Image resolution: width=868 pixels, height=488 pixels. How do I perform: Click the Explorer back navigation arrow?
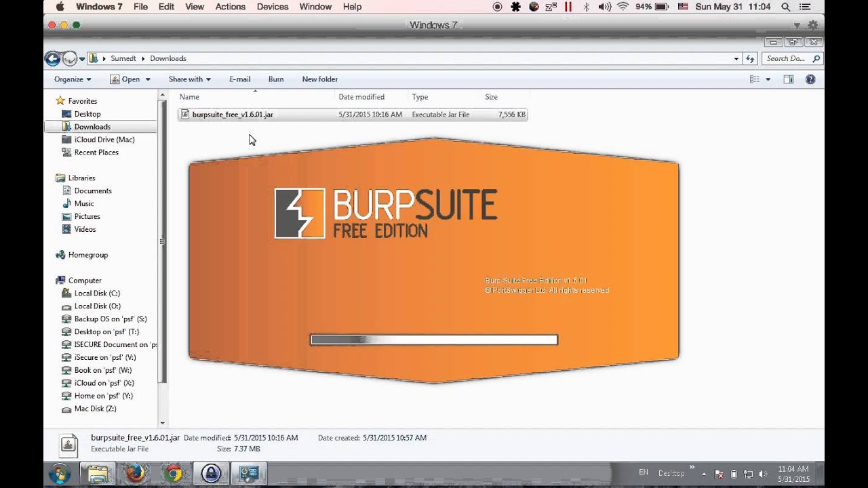[x=53, y=59]
